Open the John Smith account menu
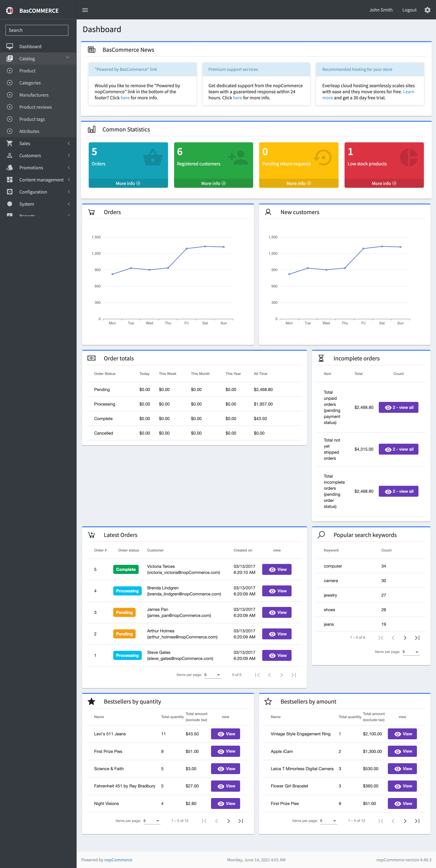 (381, 10)
